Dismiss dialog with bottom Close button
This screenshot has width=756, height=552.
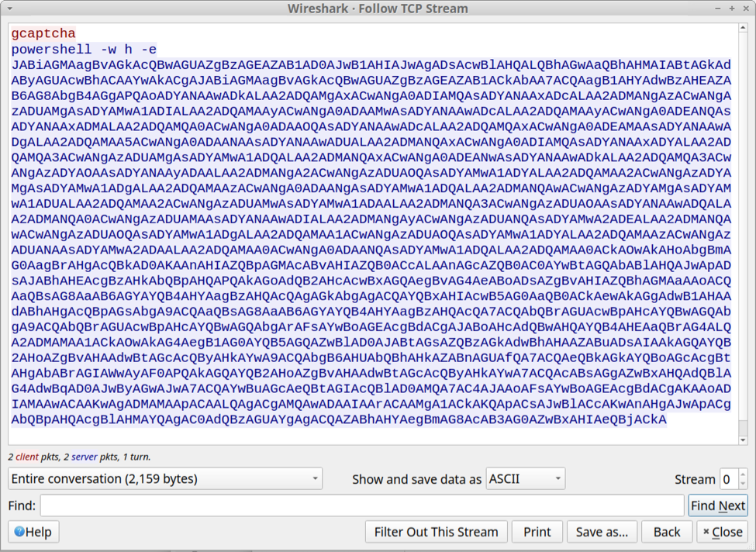point(722,532)
